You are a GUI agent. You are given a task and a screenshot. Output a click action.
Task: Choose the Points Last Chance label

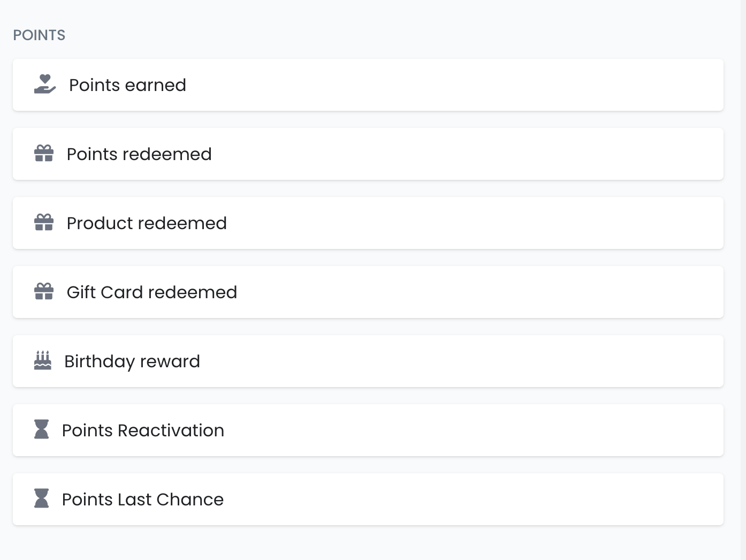[143, 500]
